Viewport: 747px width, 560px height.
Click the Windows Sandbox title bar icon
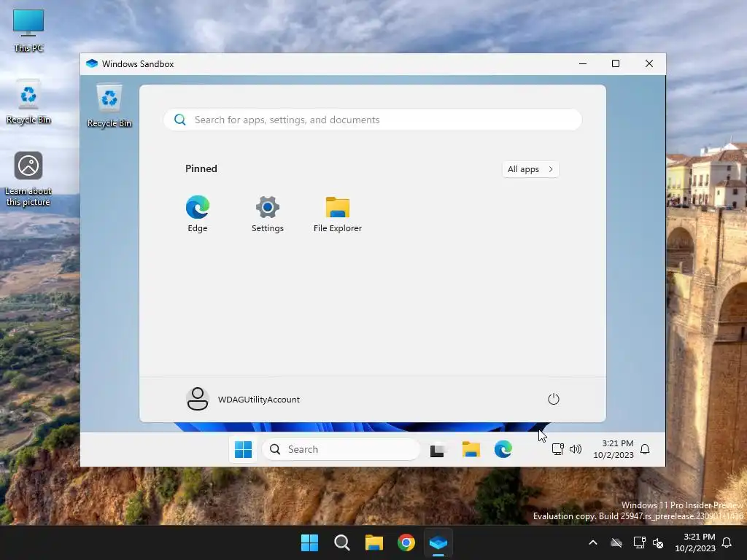pos(92,64)
